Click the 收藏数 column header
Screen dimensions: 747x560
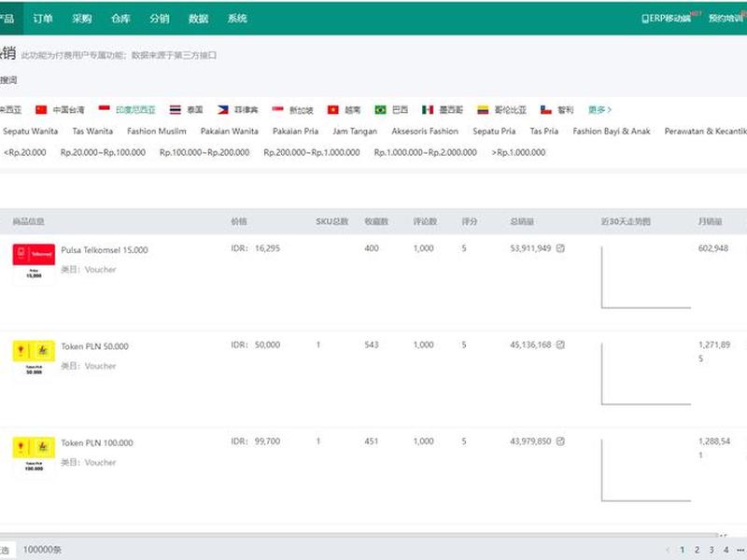pyautogui.click(x=376, y=221)
